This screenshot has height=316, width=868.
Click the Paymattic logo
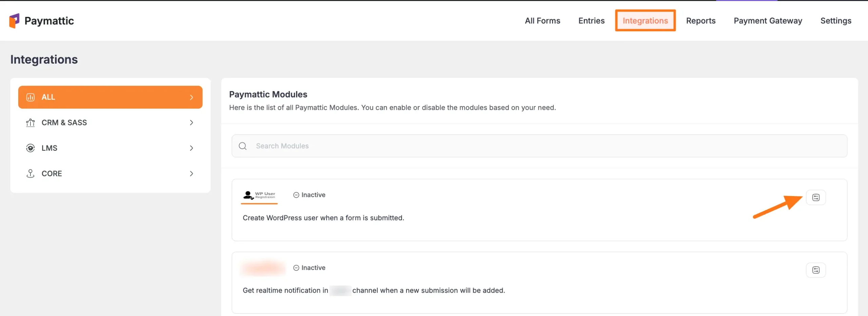click(41, 20)
